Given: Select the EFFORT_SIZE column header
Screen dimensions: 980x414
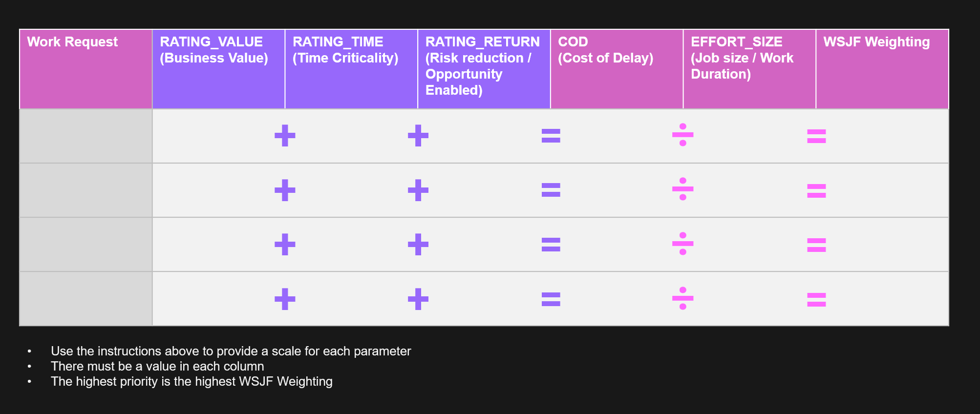Looking at the screenshot, I should point(749,69).
